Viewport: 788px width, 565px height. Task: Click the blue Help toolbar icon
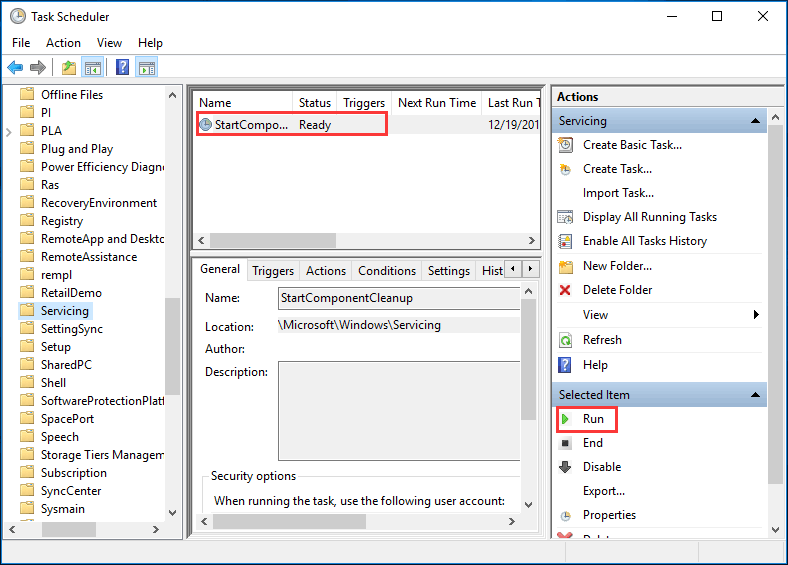[x=122, y=67]
